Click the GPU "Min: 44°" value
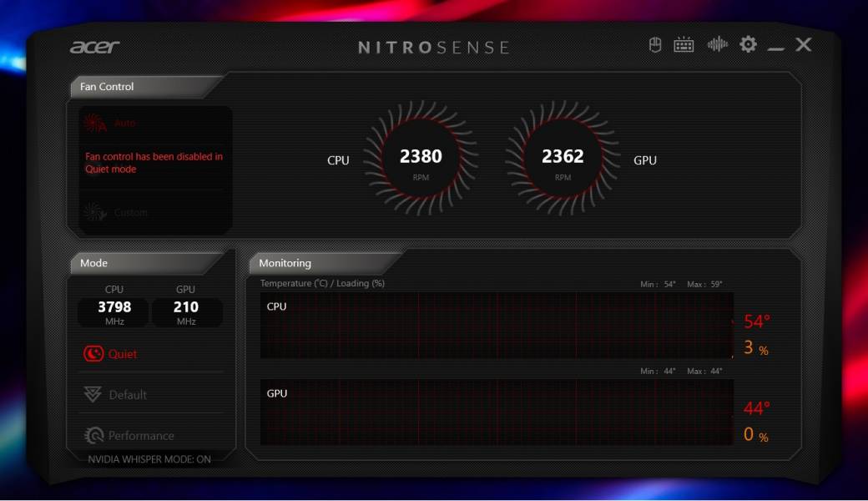The height and width of the screenshot is (501, 868). (x=659, y=372)
